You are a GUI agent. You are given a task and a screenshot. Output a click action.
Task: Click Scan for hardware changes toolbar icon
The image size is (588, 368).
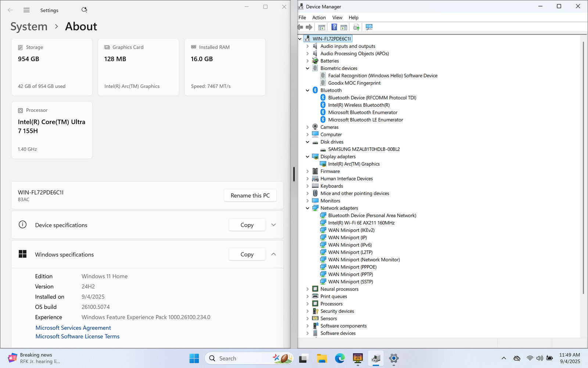369,27
